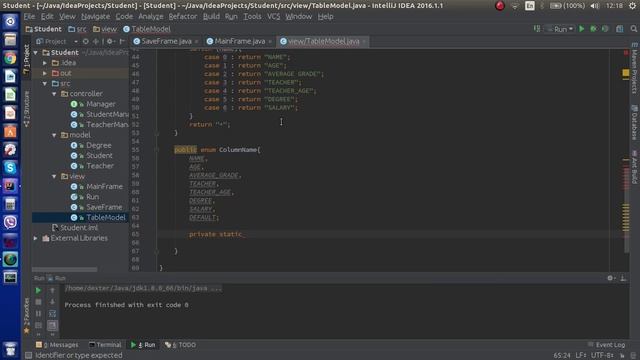Toggle soft-wrap in the Run console
The width and height of the screenshot is (640, 360).
click(52, 313)
